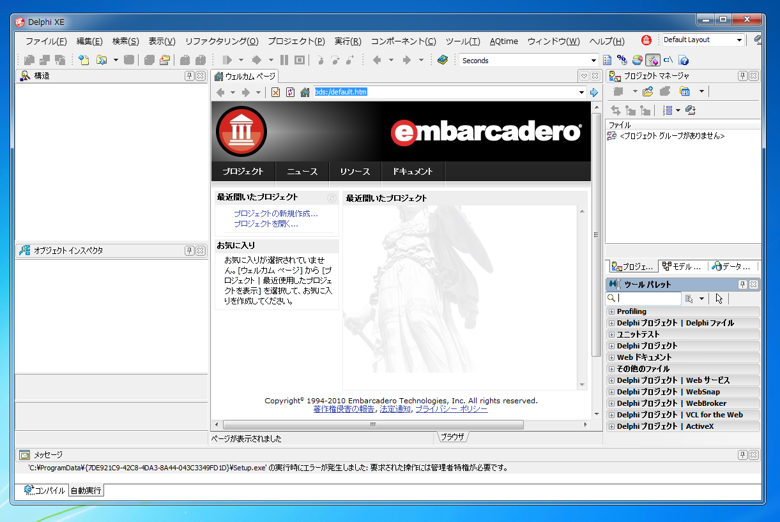Click the Tool Palette cursor arrow icon
Viewport: 780px width, 522px height.
[719, 299]
